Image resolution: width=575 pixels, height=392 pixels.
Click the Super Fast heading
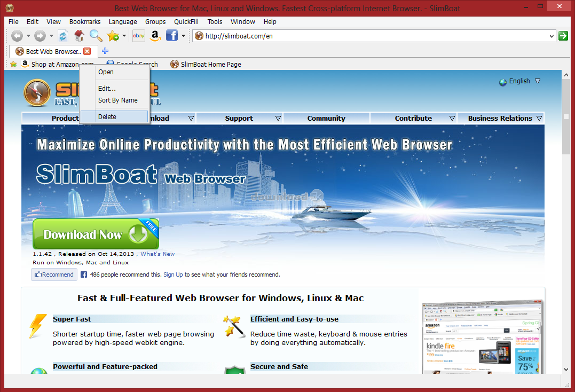coord(72,319)
